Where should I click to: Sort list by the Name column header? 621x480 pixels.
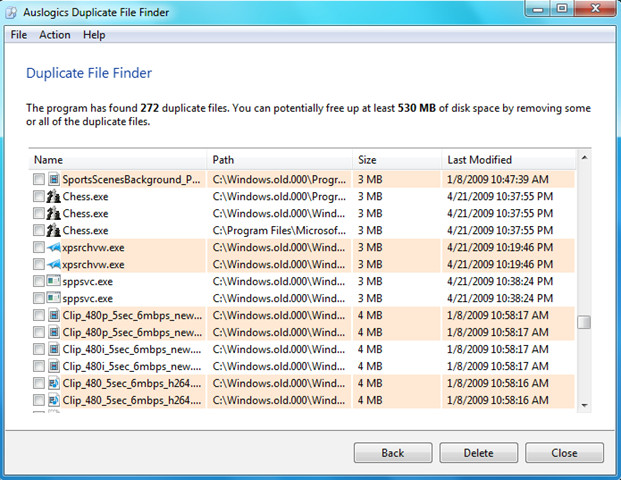click(118, 160)
